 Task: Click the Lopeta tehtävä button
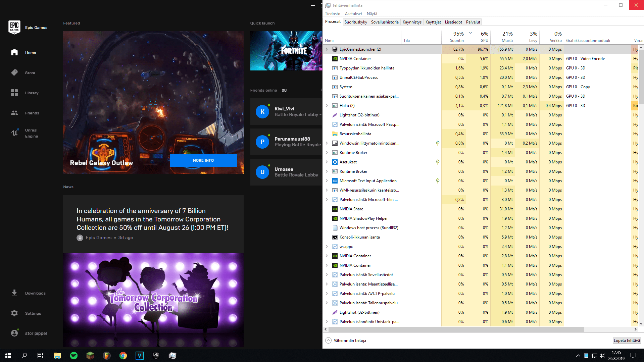627,340
